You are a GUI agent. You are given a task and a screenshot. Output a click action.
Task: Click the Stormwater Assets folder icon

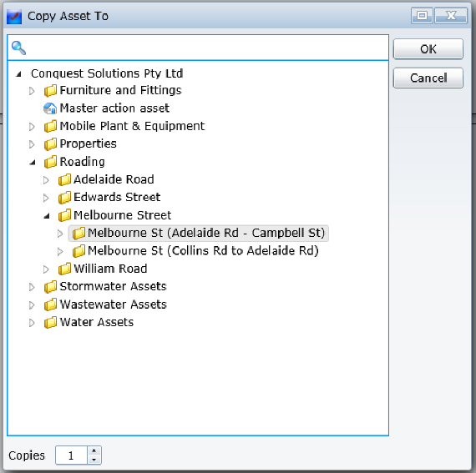(50, 286)
